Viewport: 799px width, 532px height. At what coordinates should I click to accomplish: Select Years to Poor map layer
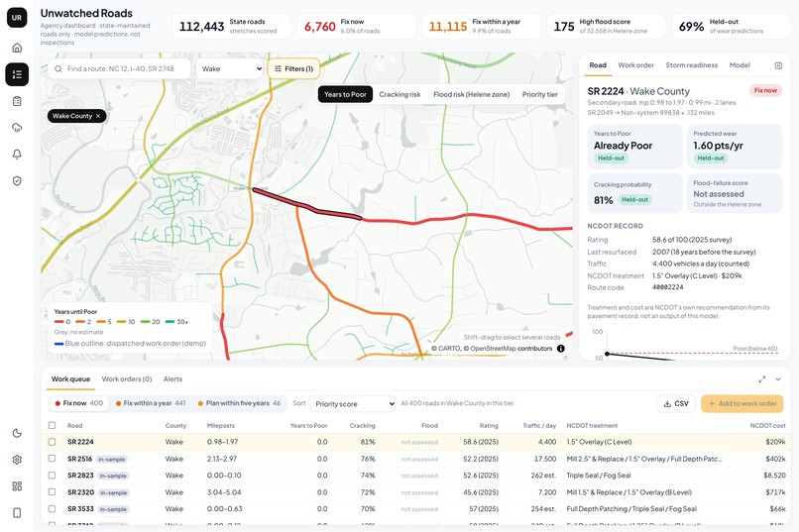pyautogui.click(x=346, y=95)
